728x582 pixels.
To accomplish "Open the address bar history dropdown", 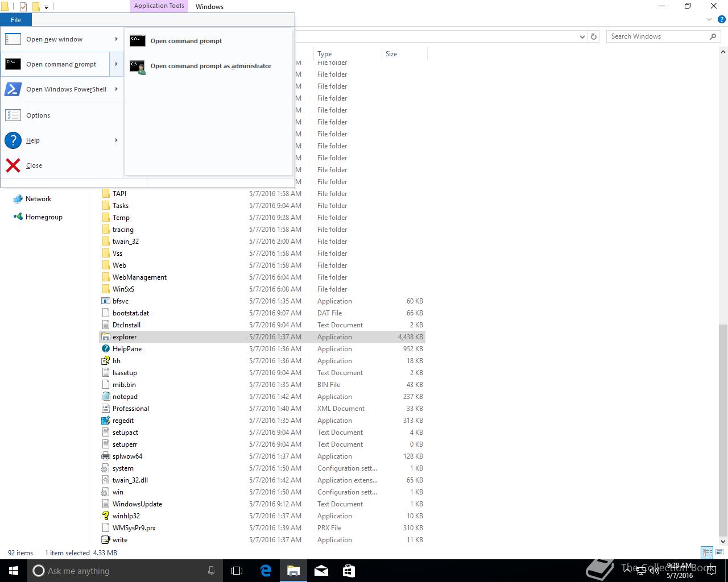I will pos(582,36).
